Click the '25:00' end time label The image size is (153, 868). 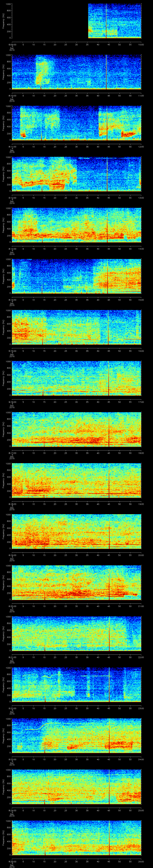tap(141, 810)
